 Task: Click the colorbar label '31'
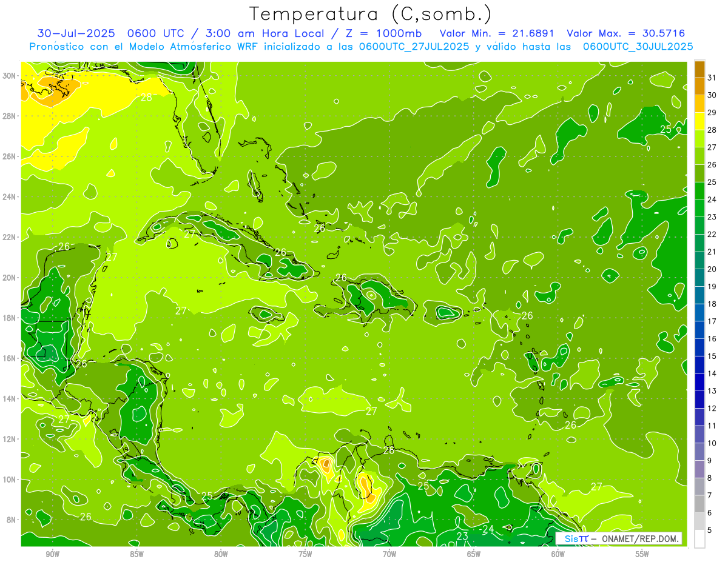point(712,77)
